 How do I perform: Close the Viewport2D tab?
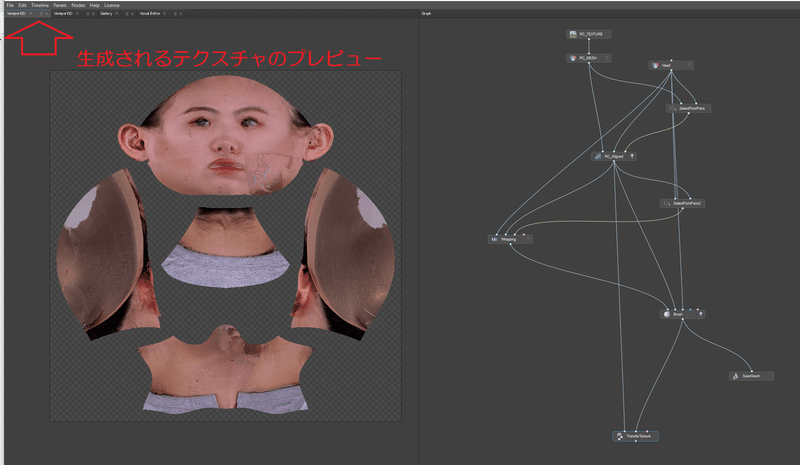pos(46,14)
